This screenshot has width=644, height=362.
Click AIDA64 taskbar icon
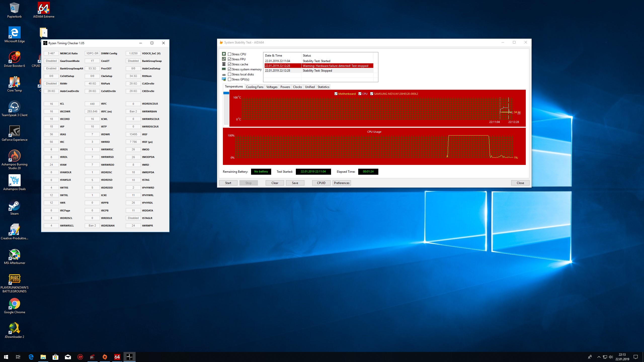pyautogui.click(x=117, y=357)
